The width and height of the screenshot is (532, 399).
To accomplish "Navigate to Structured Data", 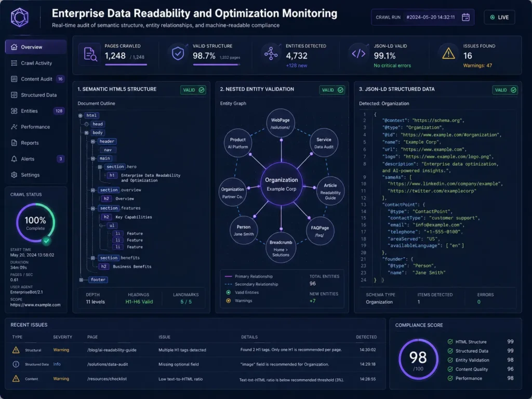I will click(36, 95).
